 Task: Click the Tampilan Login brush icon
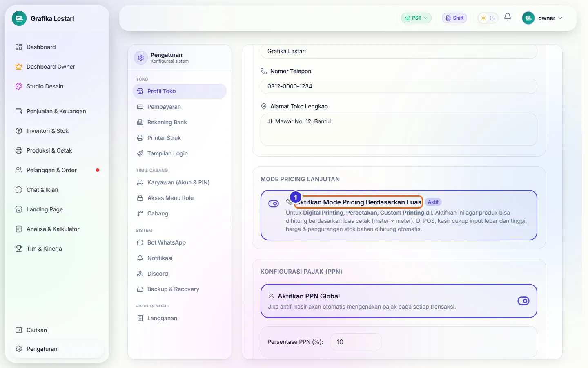140,153
